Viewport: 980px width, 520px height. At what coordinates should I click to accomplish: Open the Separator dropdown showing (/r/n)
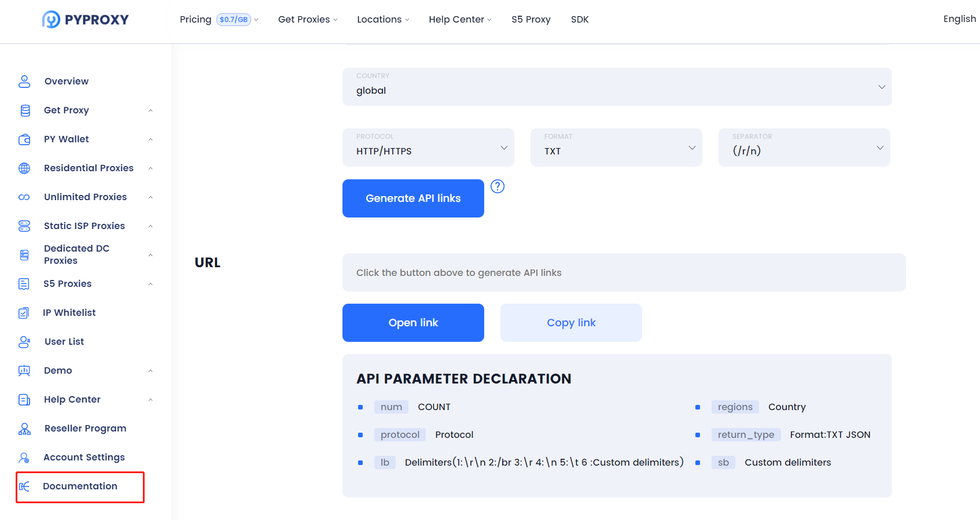coord(804,147)
